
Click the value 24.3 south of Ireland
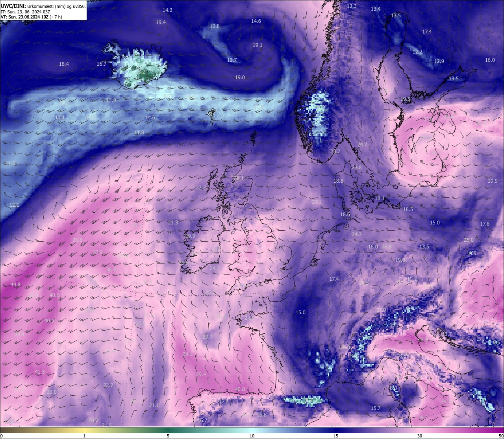point(215,269)
